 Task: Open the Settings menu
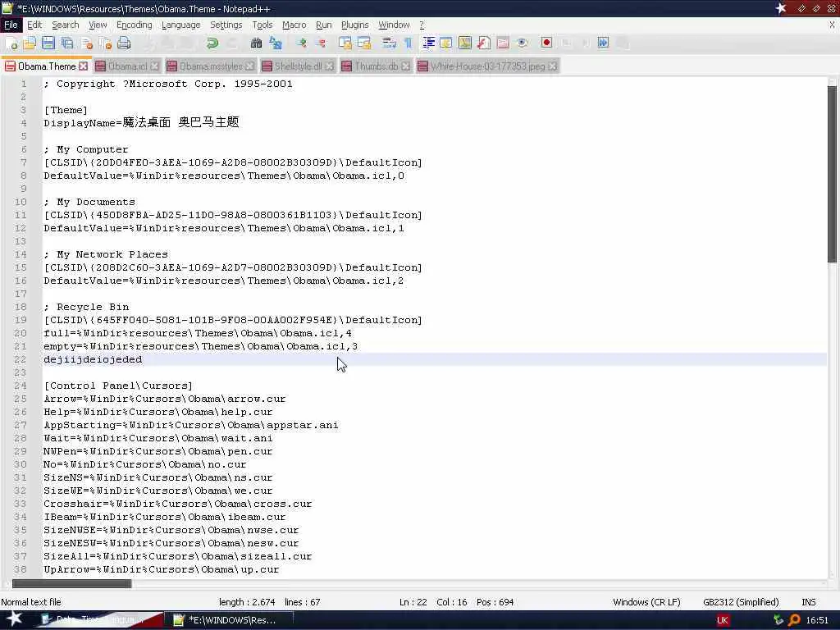pos(226,25)
